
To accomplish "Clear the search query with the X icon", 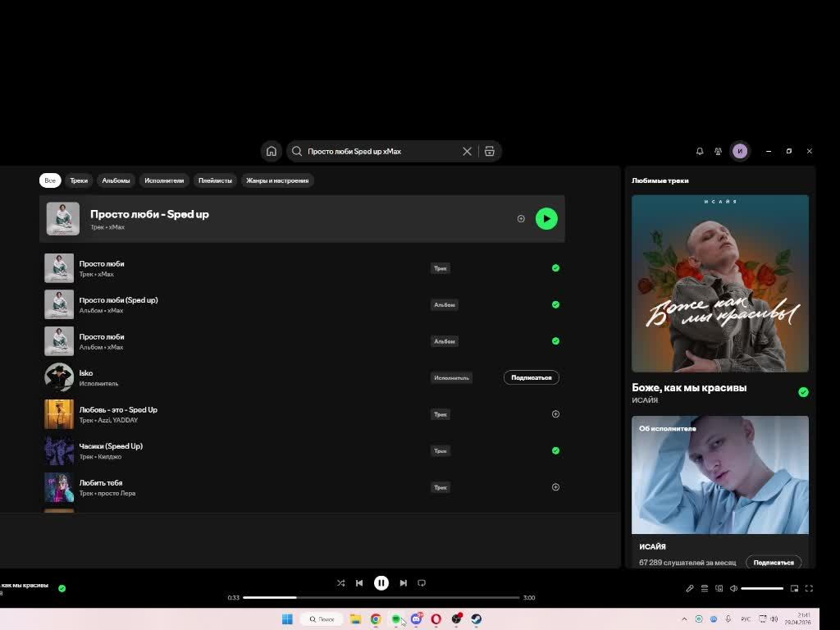I will pos(467,152).
